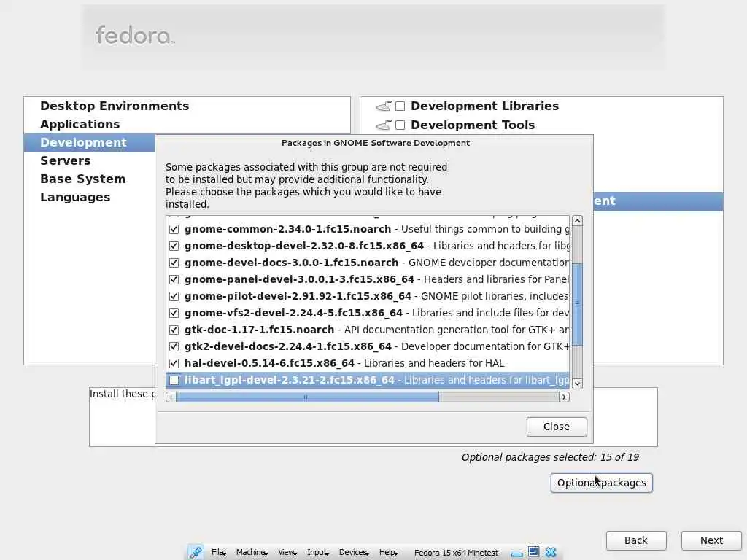Uncheck gnome-panel-devel package checkbox
The height and width of the screenshot is (560, 747).
coord(174,279)
